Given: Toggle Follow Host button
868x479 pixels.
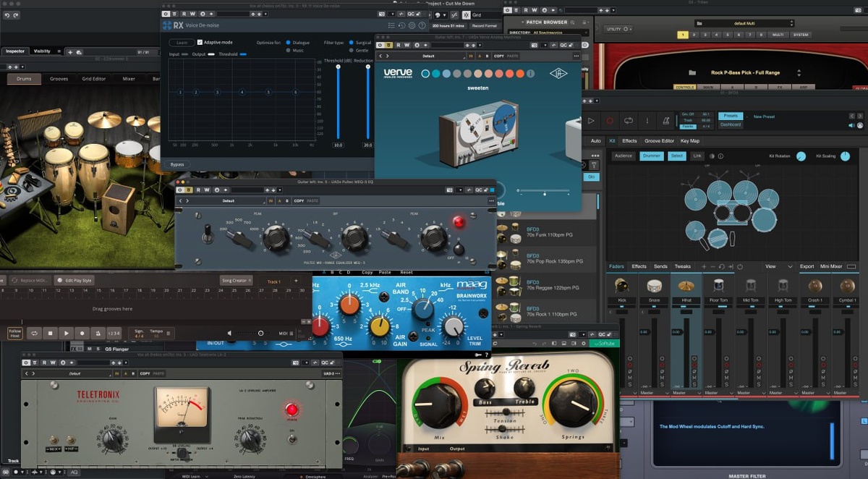Looking at the screenshot, I should pyautogui.click(x=14, y=333).
